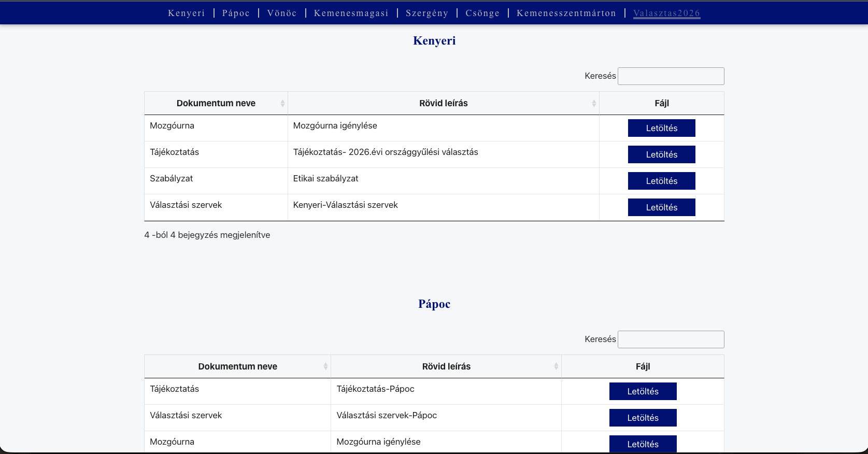Focus the Pápoc Keresés search field
The image size is (868, 454).
point(671,339)
